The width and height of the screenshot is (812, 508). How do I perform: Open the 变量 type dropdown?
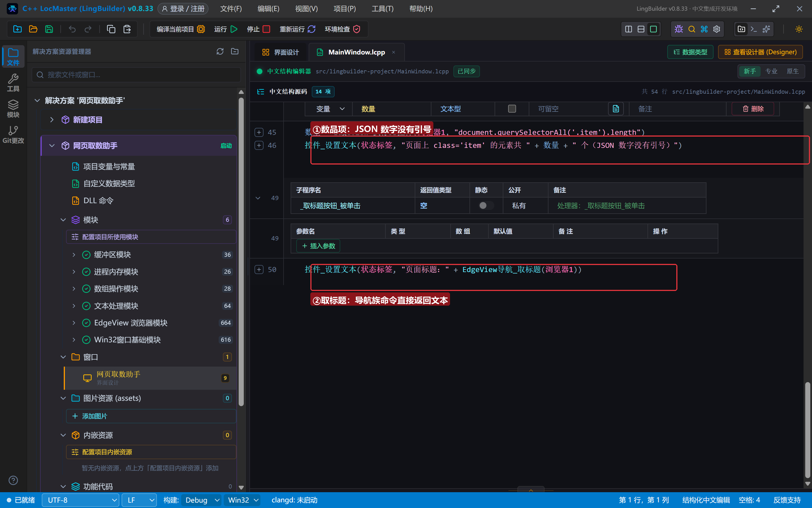[330, 109]
